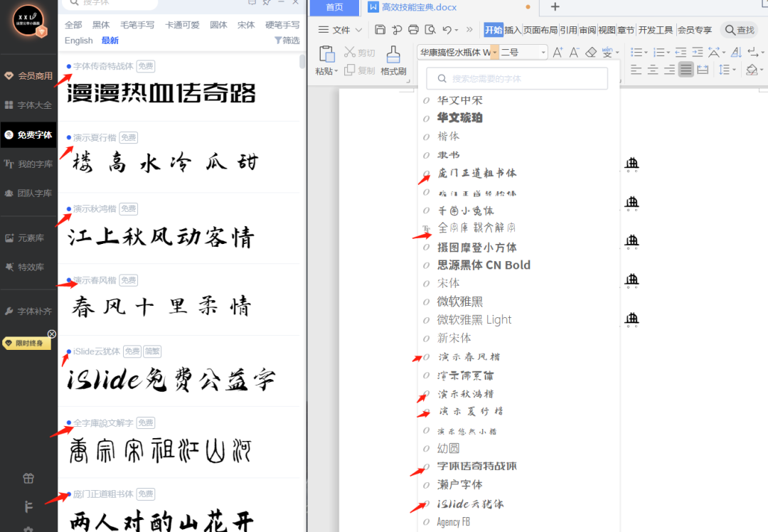Click the Decrease indent icon

(x=681, y=53)
